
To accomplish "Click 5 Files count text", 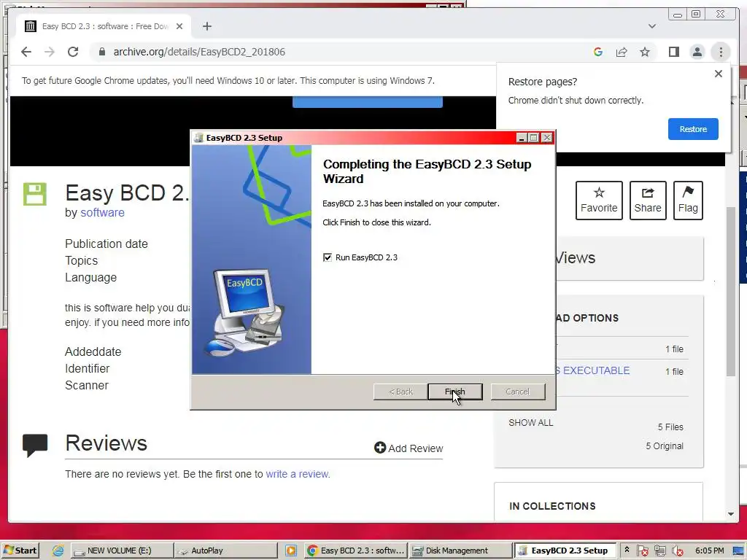I will (671, 427).
